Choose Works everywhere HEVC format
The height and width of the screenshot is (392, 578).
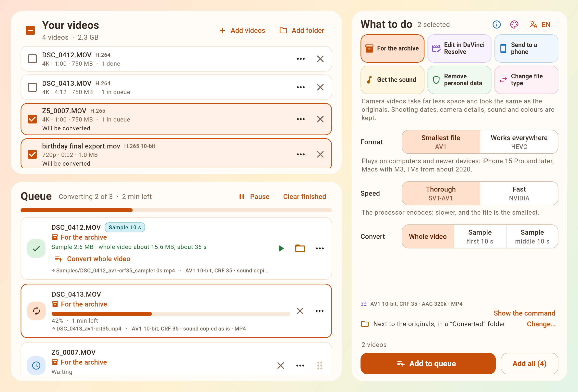519,142
